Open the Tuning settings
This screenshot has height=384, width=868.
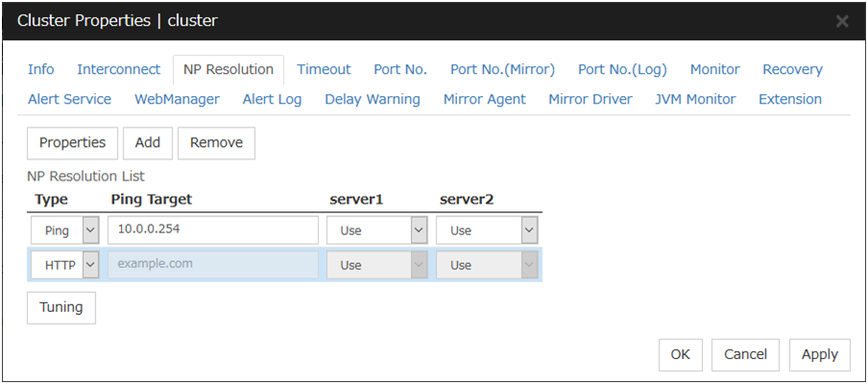point(60,307)
